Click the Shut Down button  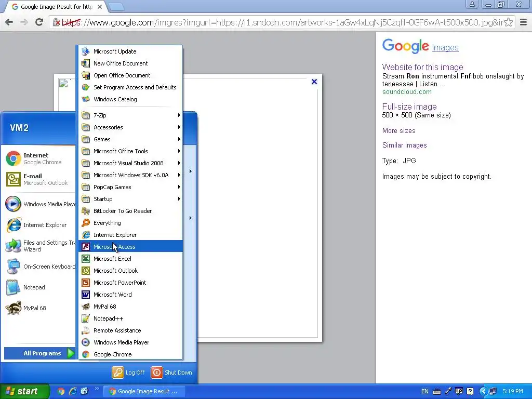[171, 373]
